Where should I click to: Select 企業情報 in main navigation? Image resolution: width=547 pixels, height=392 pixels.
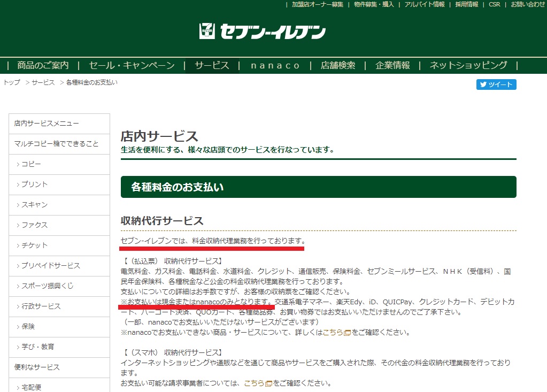[x=392, y=65]
